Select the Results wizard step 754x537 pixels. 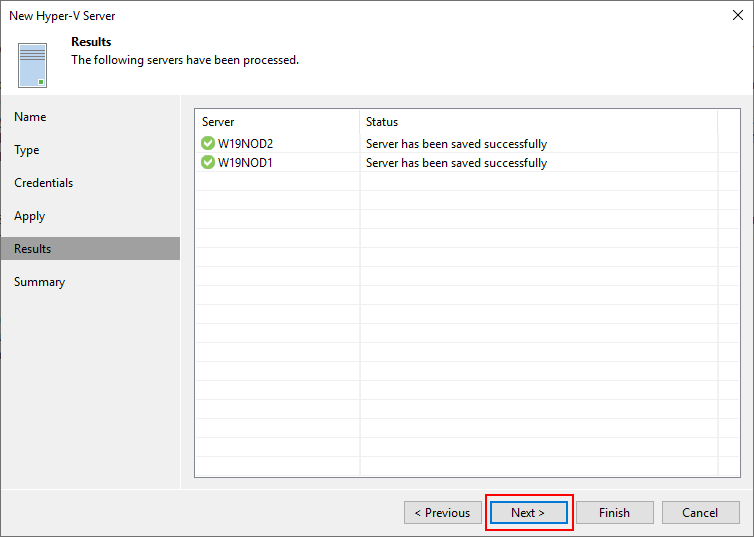[x=90, y=249]
